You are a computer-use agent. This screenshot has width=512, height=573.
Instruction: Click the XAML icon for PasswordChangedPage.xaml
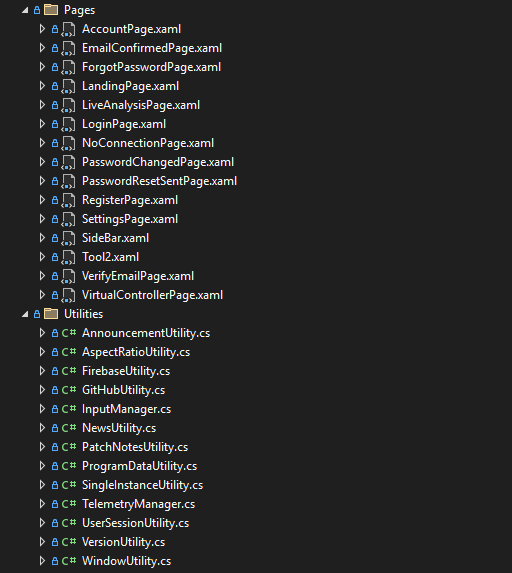[x=68, y=162]
